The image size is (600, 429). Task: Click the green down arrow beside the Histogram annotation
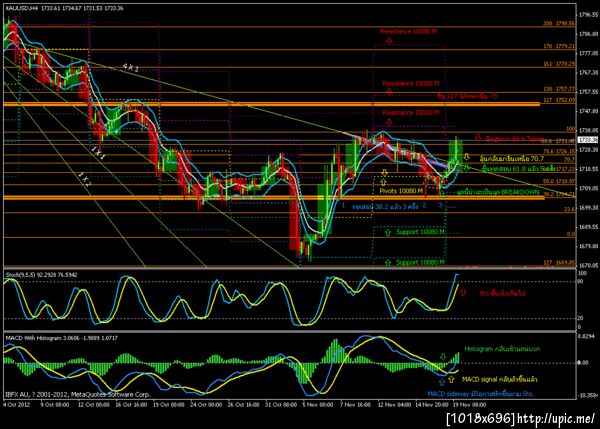[443, 357]
